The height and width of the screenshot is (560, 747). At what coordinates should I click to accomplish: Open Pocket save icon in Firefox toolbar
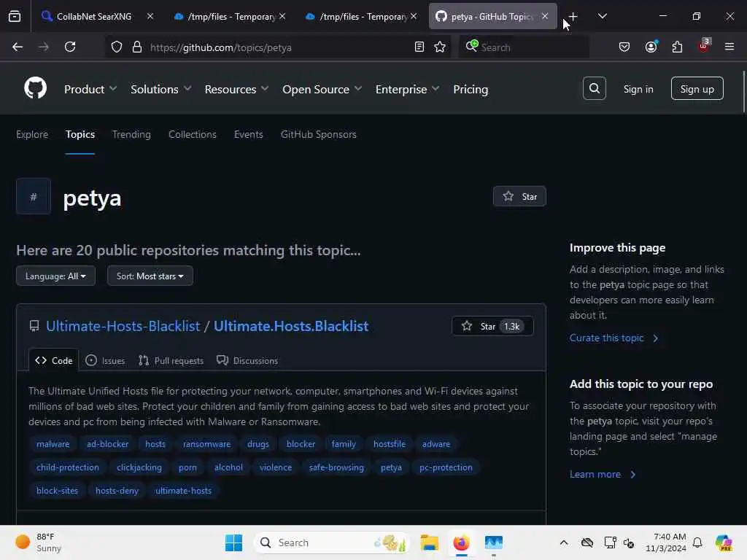point(624,47)
